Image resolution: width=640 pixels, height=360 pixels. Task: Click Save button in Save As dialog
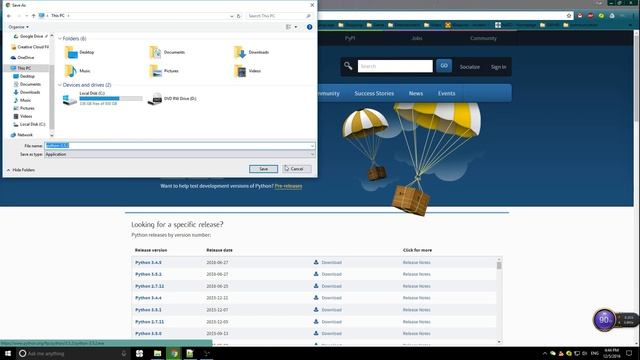coord(263,169)
